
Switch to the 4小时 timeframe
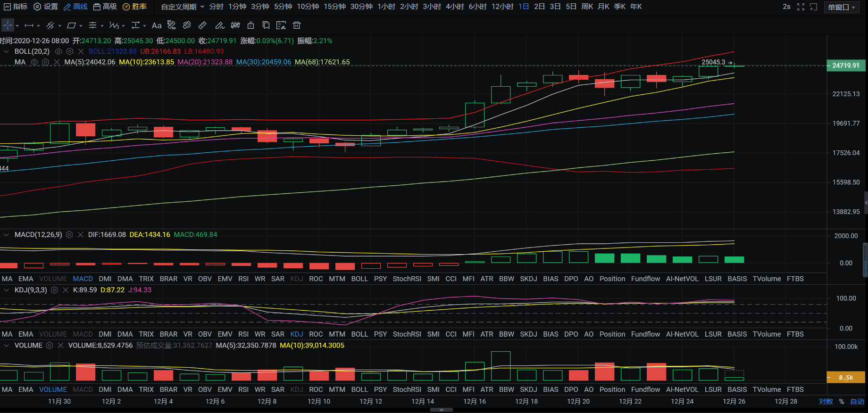point(455,7)
